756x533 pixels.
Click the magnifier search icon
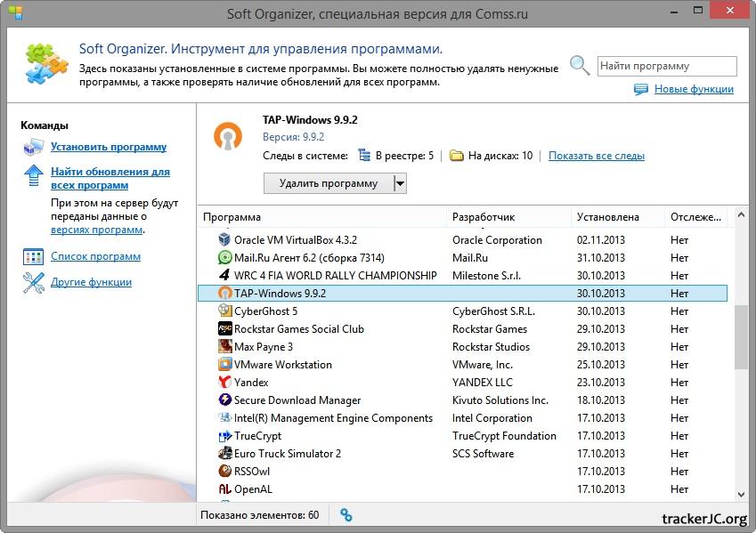pyautogui.click(x=580, y=66)
